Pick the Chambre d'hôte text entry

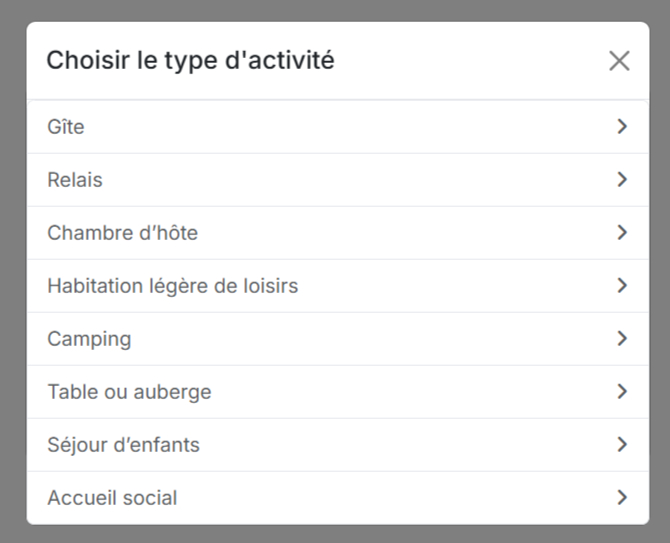[x=122, y=233]
